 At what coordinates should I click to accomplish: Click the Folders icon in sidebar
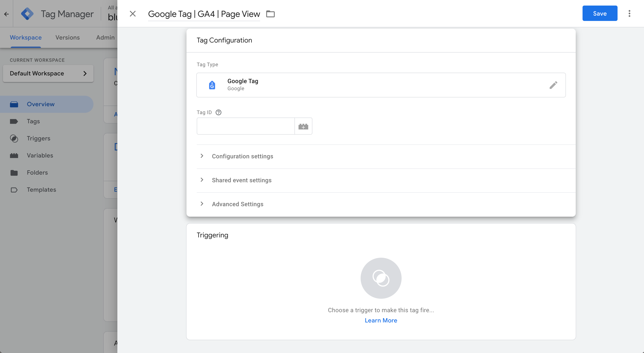pos(14,173)
